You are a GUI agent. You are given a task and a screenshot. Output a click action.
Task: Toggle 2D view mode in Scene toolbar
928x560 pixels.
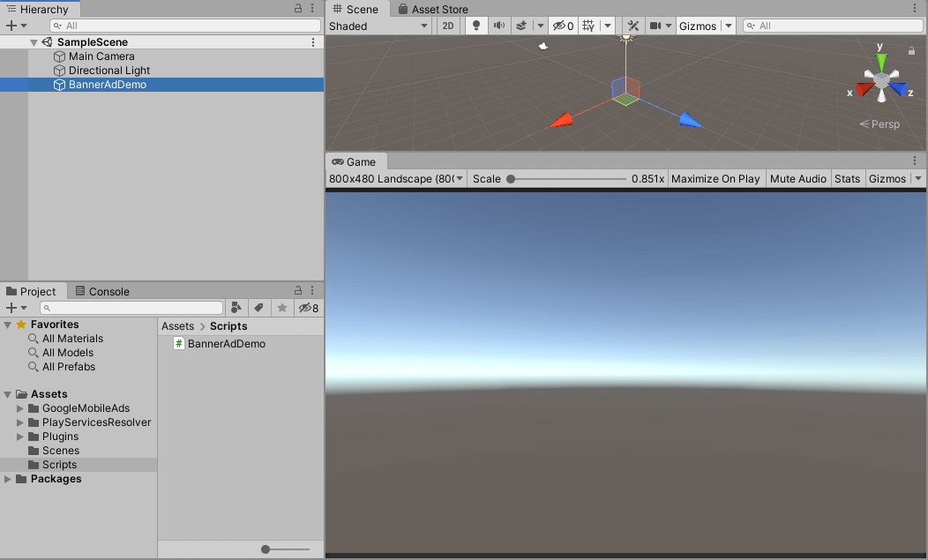(x=447, y=26)
